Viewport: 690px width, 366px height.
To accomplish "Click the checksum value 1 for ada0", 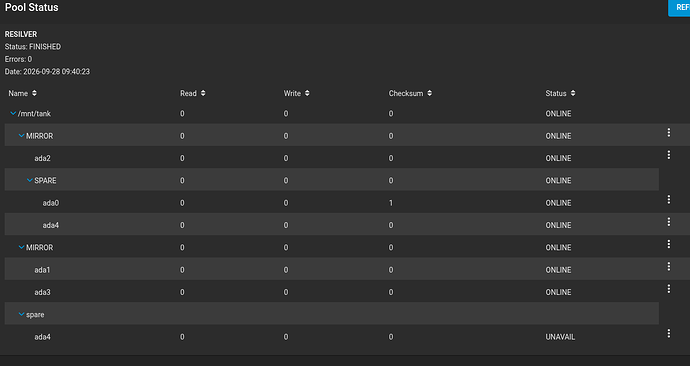I will [391, 203].
